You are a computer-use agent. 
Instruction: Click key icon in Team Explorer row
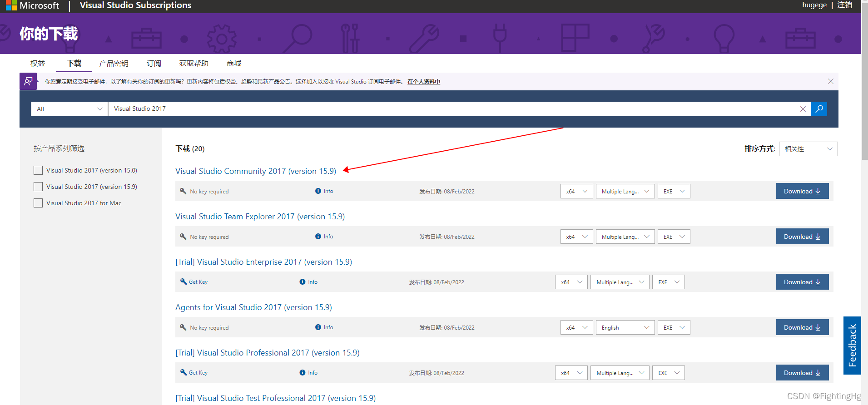(183, 237)
